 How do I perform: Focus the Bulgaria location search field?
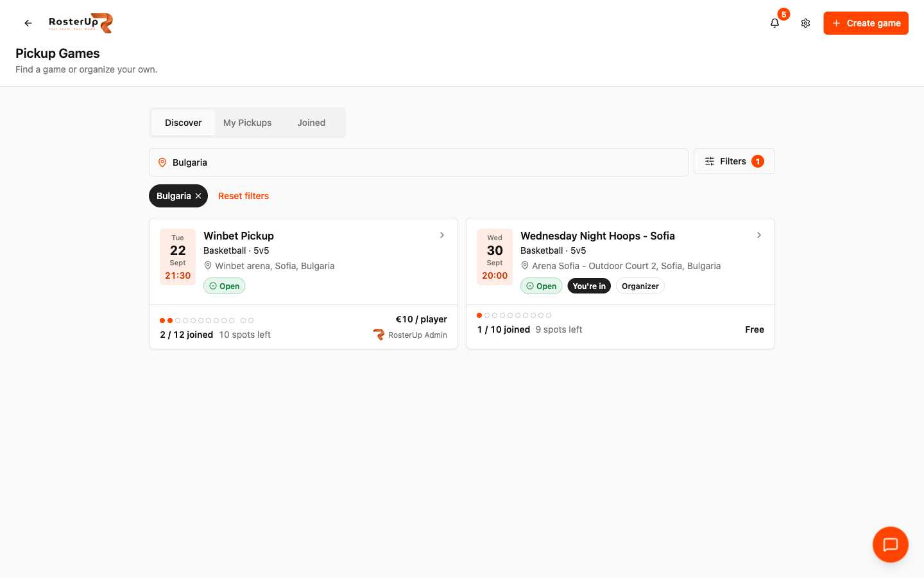pyautogui.click(x=418, y=162)
